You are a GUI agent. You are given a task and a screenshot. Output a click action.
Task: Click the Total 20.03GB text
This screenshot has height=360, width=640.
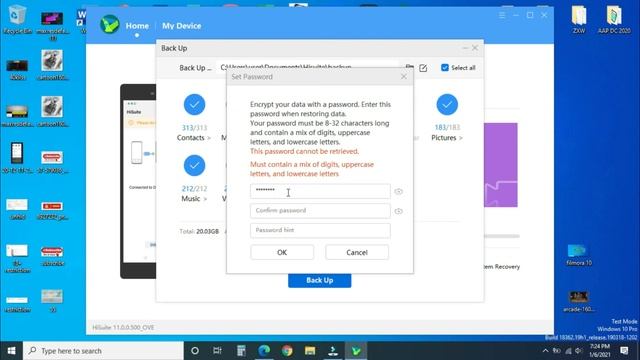tap(199, 231)
